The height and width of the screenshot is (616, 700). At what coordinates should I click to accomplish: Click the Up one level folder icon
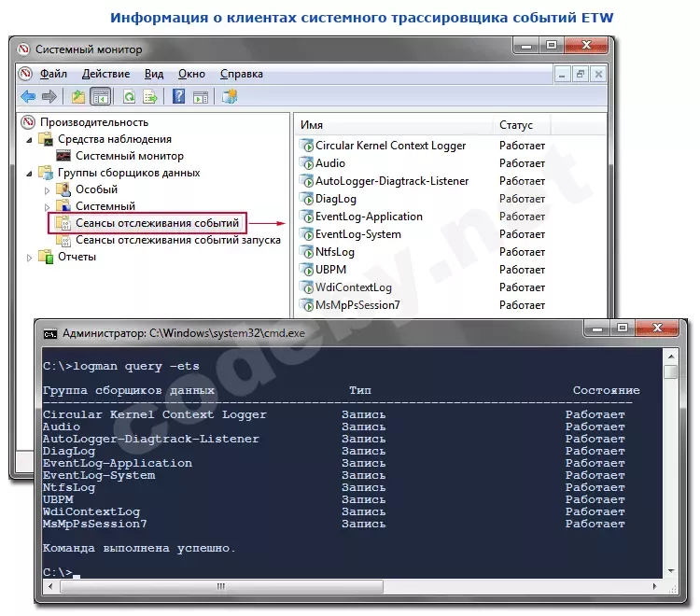coord(78,96)
